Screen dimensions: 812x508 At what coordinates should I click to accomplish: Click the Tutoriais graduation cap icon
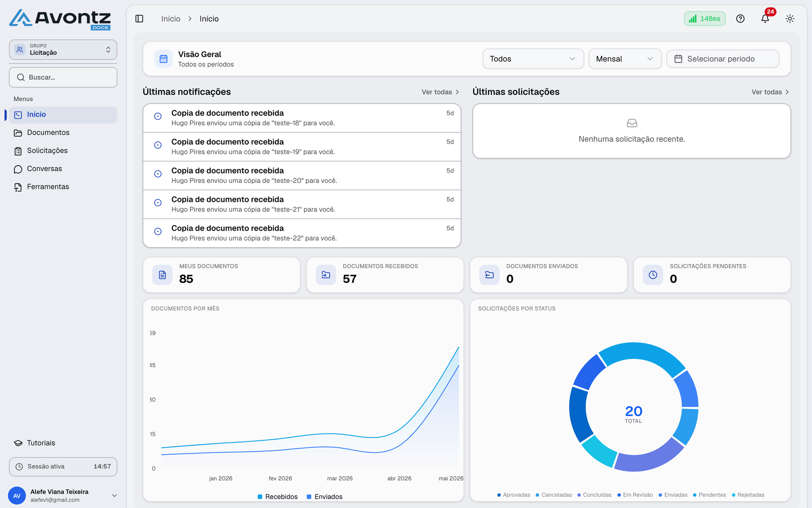(18, 443)
